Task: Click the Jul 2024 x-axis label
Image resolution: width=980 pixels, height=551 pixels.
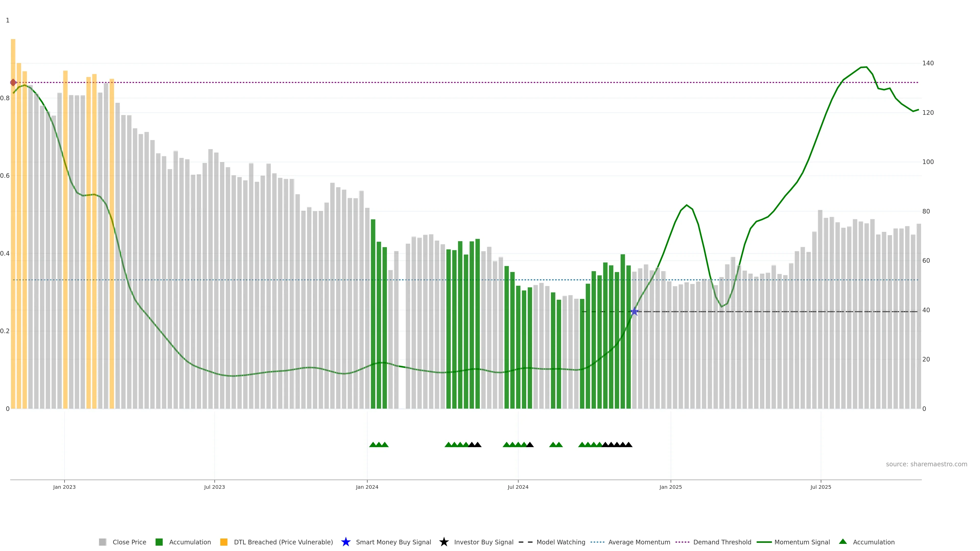Action: click(x=518, y=487)
